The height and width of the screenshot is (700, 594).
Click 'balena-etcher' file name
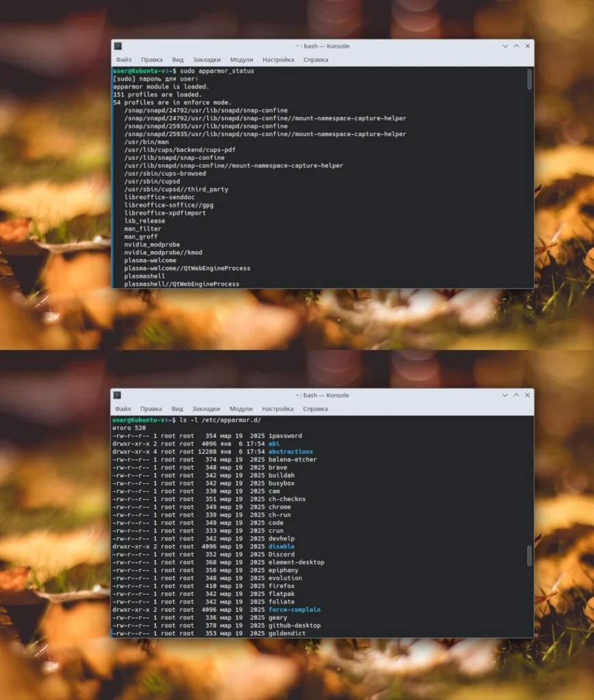(x=293, y=459)
